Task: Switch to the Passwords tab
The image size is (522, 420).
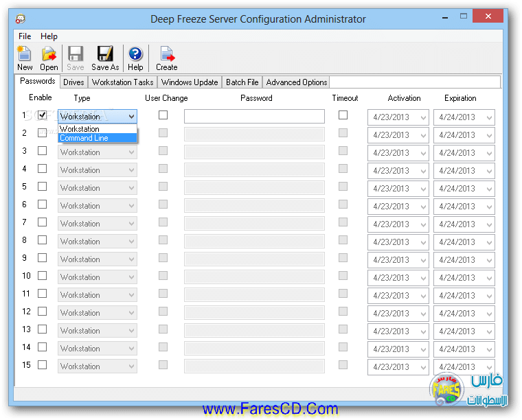Action: click(37, 81)
